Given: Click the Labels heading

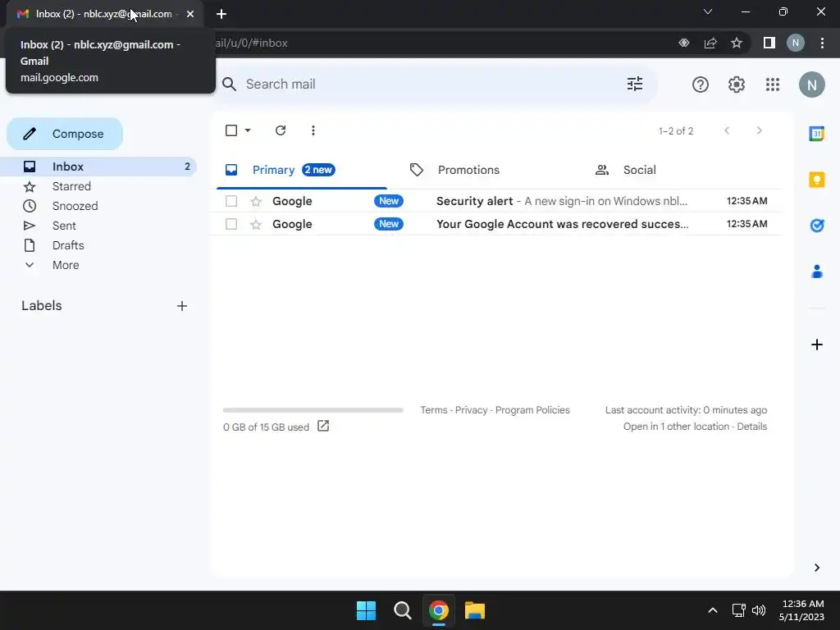Looking at the screenshot, I should [42, 306].
